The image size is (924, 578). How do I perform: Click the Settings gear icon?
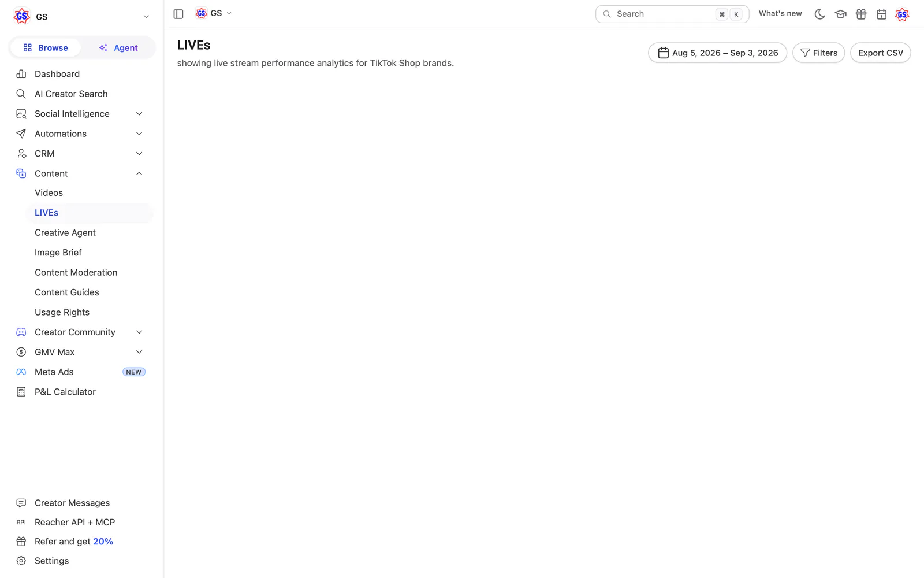(x=21, y=561)
